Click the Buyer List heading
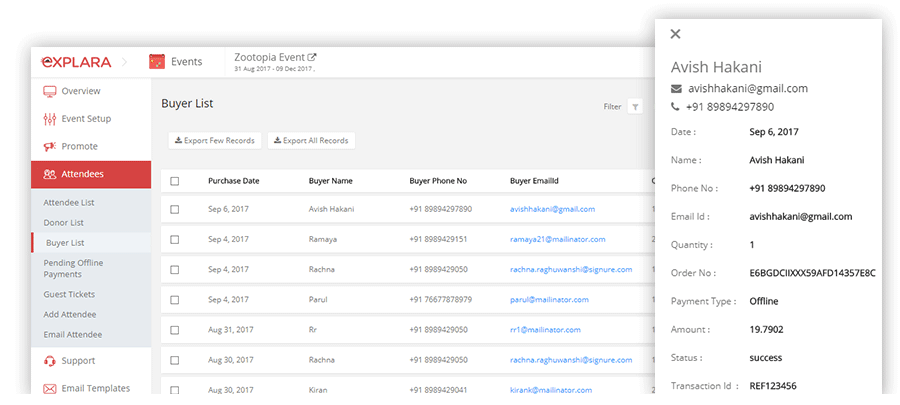 (187, 104)
